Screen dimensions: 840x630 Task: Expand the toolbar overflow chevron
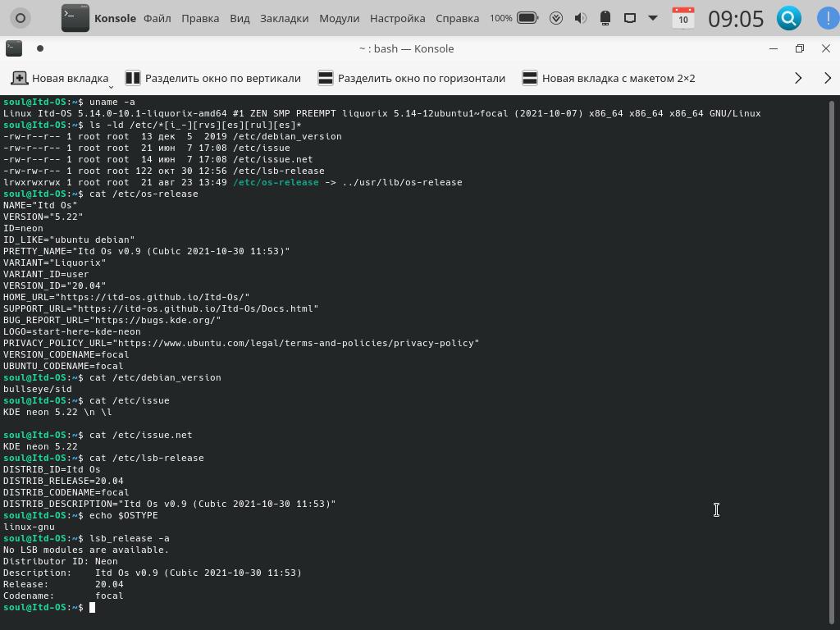(x=798, y=78)
